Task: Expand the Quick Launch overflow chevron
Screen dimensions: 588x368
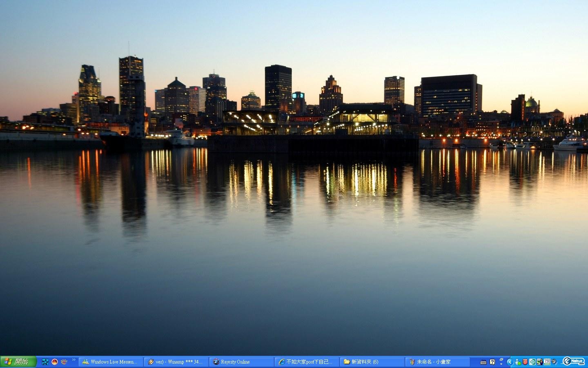Action: (x=74, y=360)
